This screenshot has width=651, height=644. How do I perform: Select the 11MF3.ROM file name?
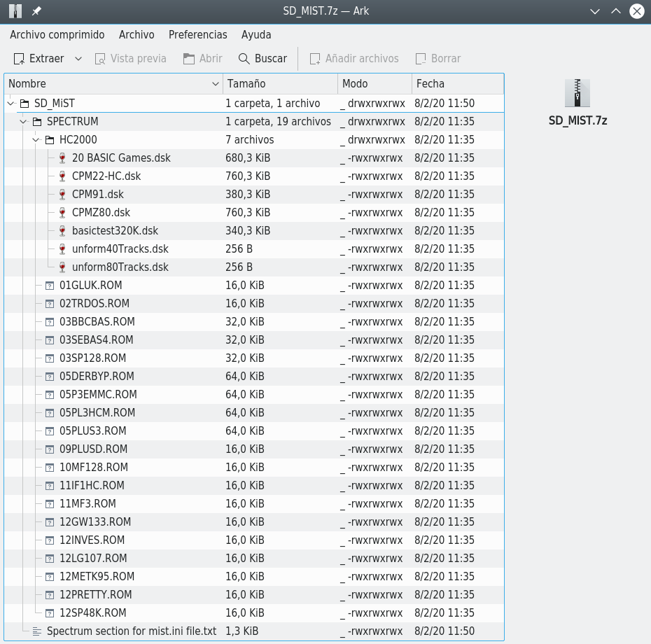pyautogui.click(x=87, y=504)
